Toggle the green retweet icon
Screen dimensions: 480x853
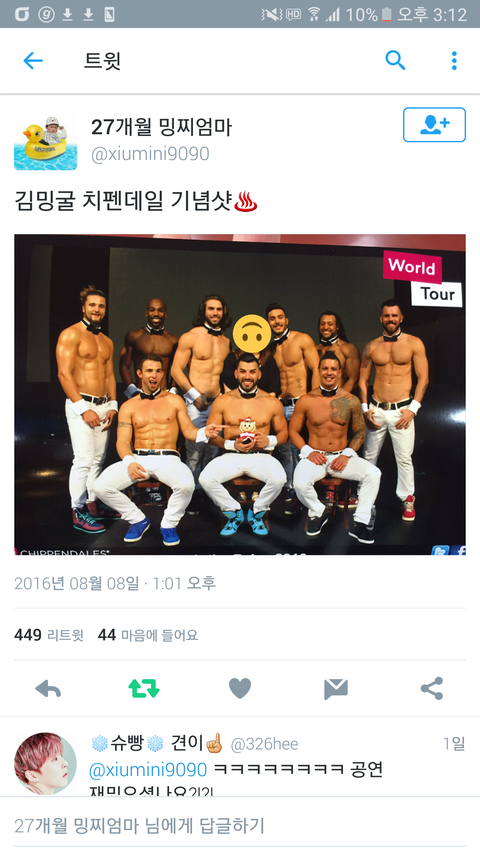[144, 689]
